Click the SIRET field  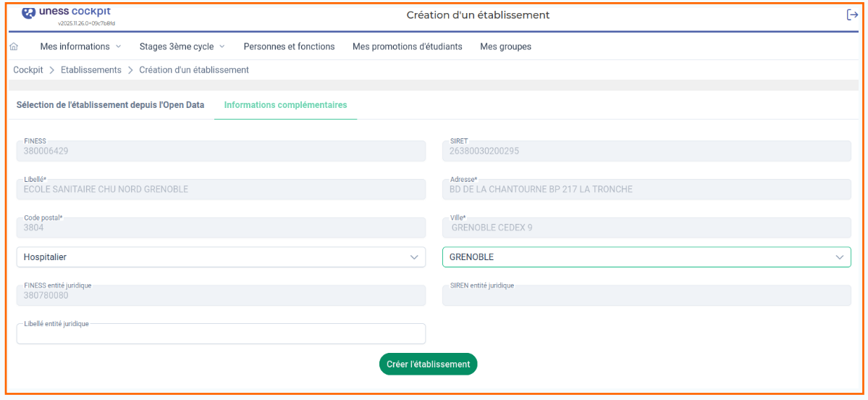(x=646, y=151)
